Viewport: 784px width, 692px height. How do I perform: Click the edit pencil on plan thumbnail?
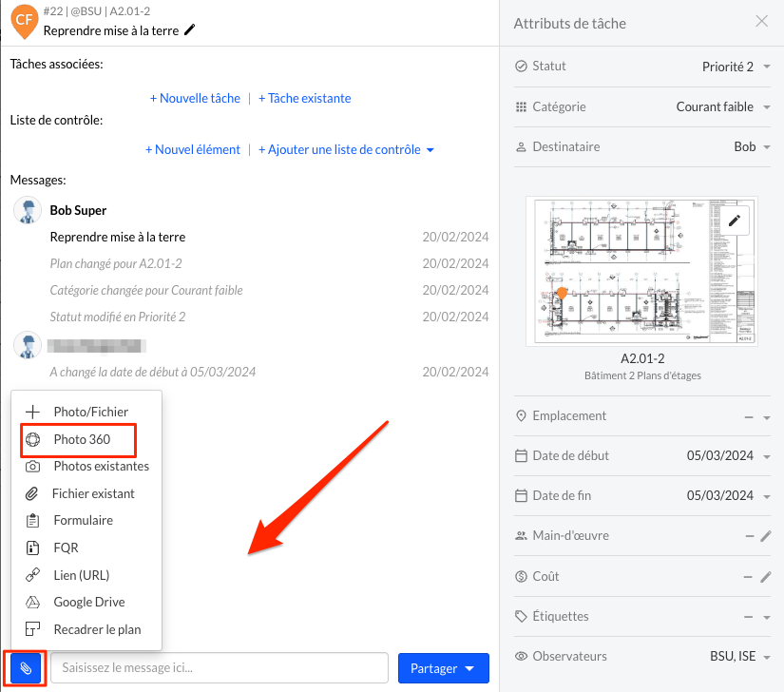click(x=734, y=221)
